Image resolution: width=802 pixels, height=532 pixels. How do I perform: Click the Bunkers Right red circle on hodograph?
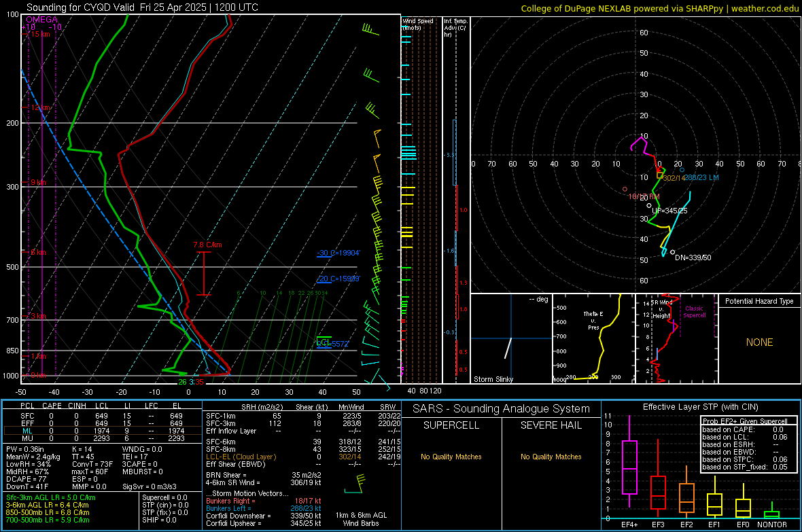click(625, 190)
